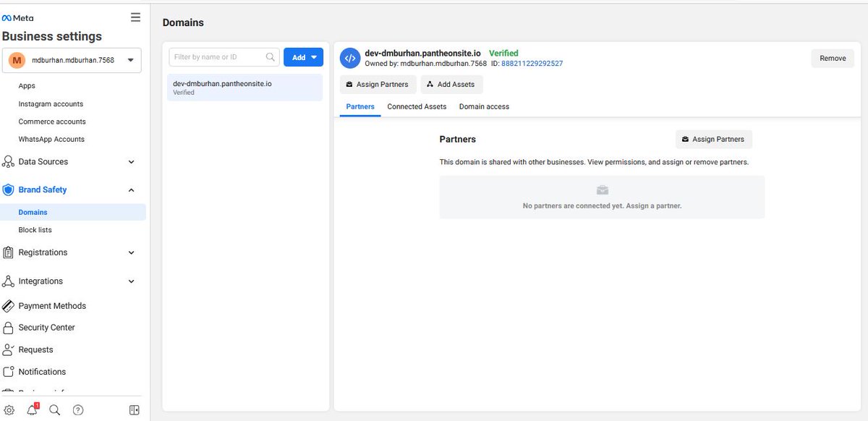Open the hamburger menu
868x421 pixels.
(135, 17)
